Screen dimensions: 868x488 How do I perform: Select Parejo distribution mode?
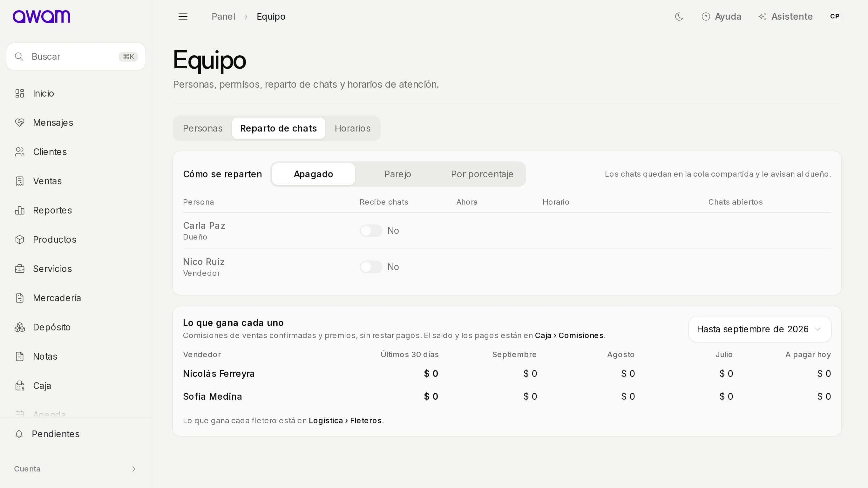[397, 174]
